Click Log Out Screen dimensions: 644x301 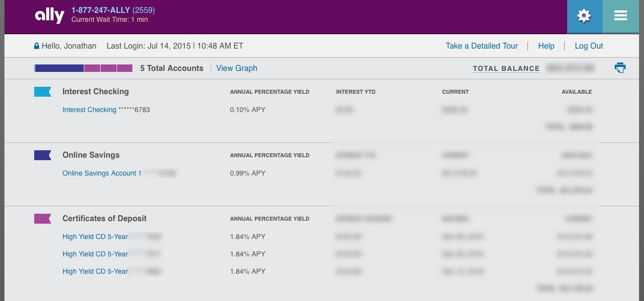pos(588,46)
